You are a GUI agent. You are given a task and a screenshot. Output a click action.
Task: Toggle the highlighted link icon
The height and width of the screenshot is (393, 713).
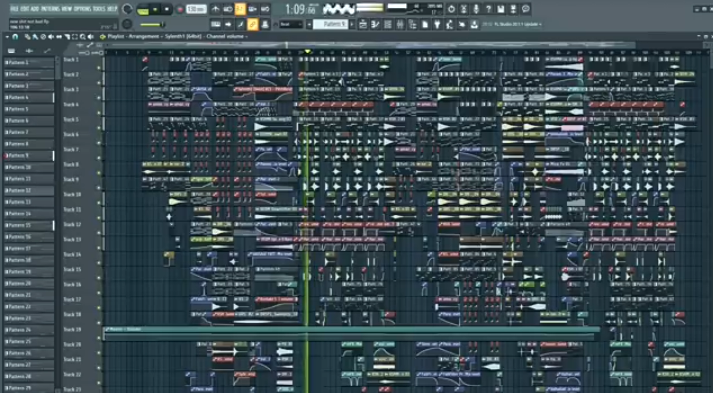pos(252,24)
